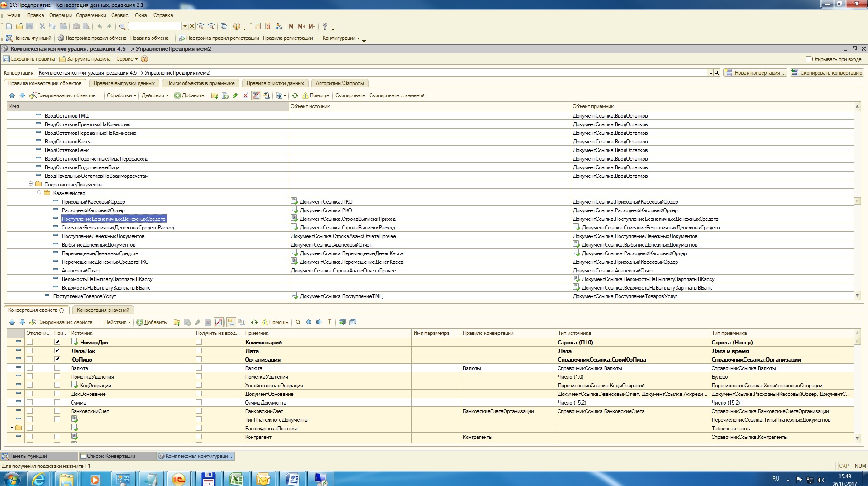Switch to Алгоритмы\Запросы tab

[340, 83]
